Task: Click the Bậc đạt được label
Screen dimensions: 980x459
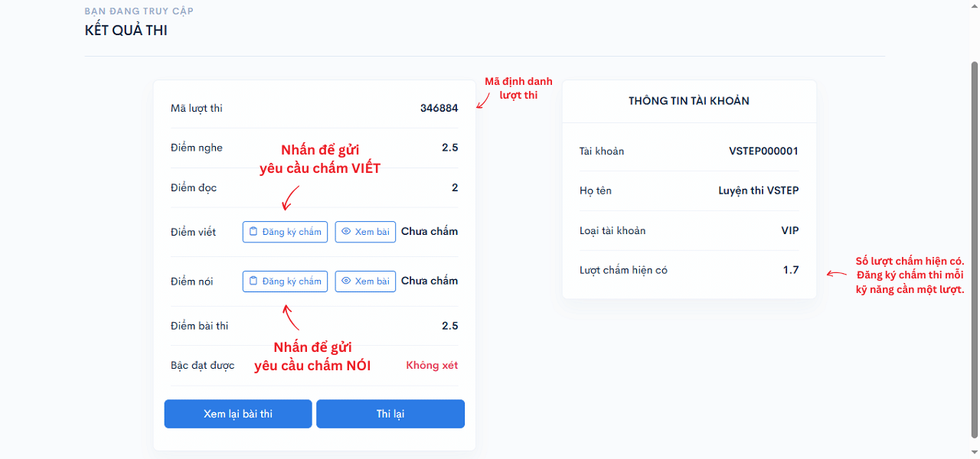Action: [x=203, y=366]
